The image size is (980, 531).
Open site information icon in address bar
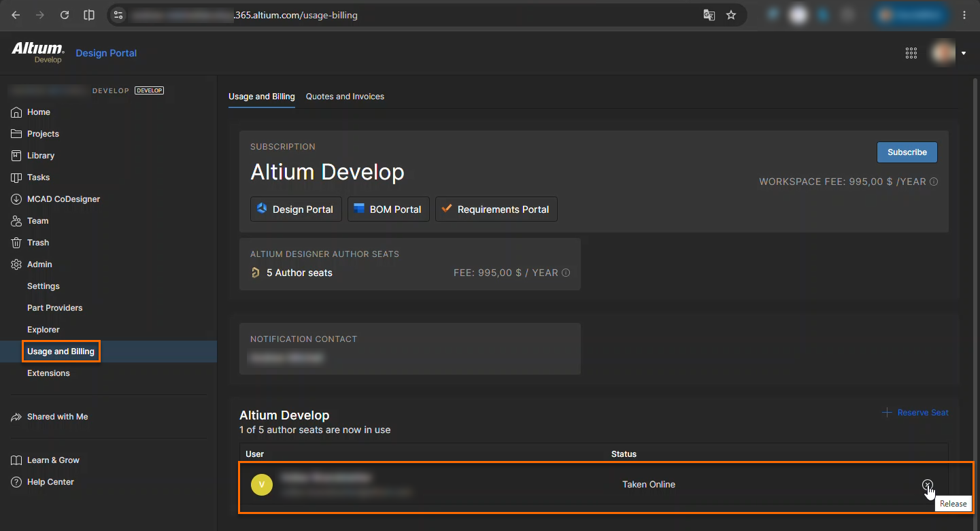pos(118,15)
